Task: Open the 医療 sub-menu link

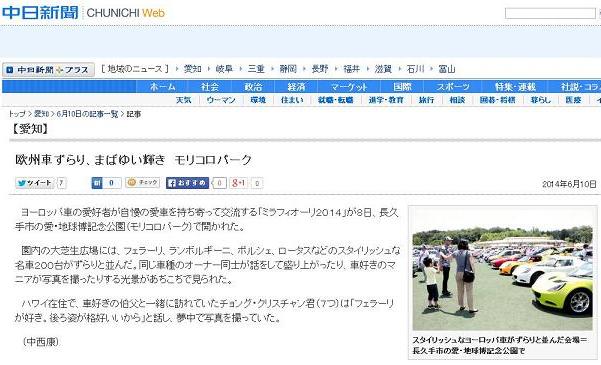Action: (573, 100)
